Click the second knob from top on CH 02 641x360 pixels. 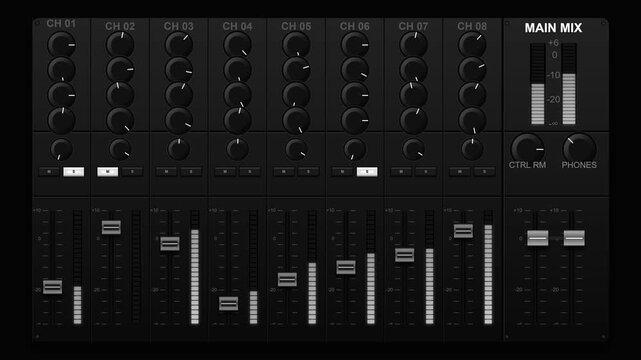(x=120, y=70)
